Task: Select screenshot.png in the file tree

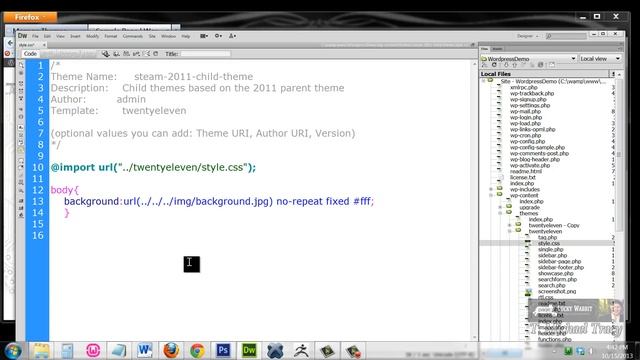Action: tap(557, 291)
